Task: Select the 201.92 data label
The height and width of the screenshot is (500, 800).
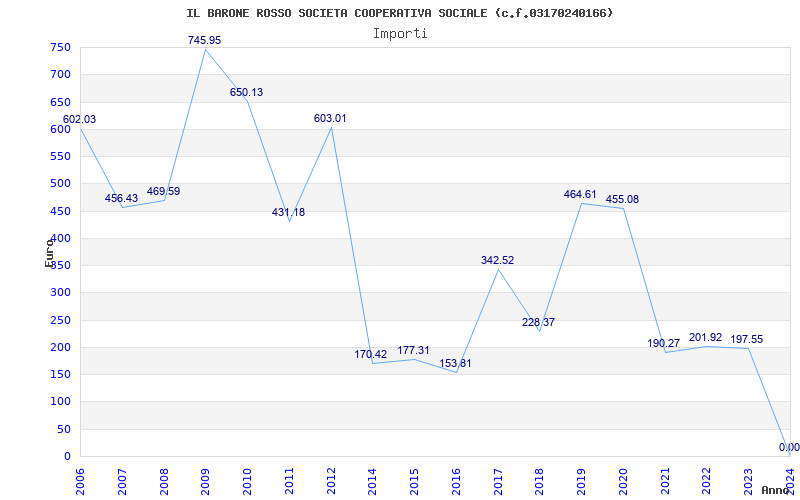Action: [706, 337]
